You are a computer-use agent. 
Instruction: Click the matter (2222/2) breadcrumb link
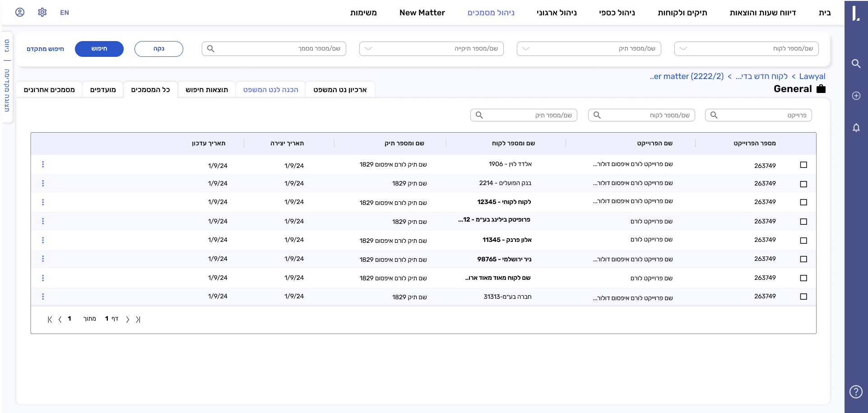click(x=687, y=76)
